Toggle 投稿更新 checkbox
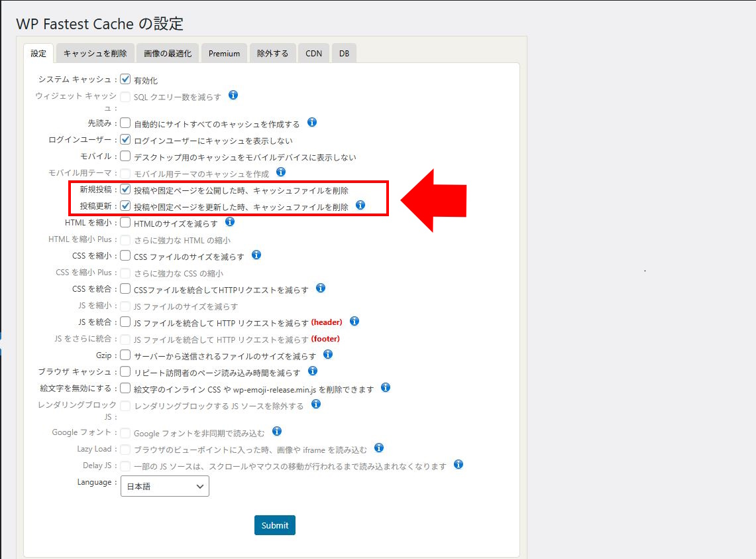This screenshot has height=559, width=756. tap(125, 206)
